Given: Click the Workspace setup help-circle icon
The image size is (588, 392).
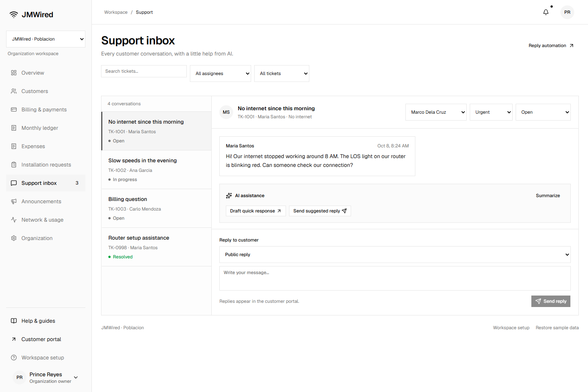Looking at the screenshot, I should click(x=14, y=358).
